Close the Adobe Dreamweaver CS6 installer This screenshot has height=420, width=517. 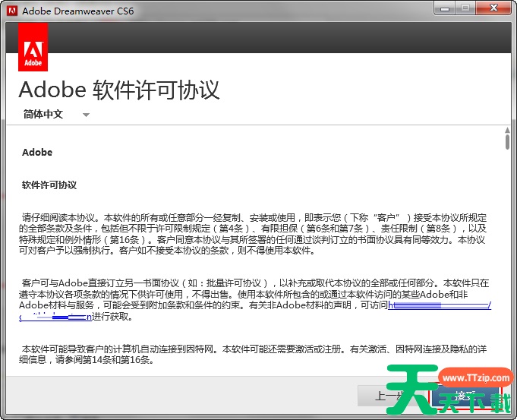494,9
